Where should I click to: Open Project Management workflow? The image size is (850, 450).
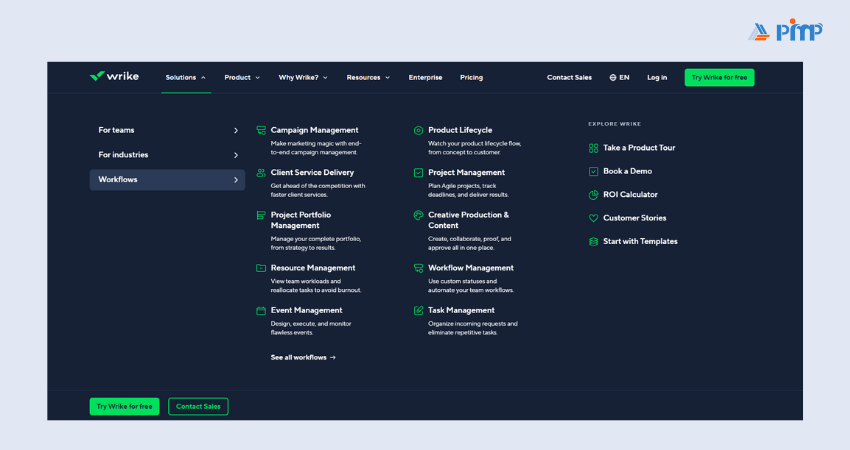pyautogui.click(x=466, y=172)
